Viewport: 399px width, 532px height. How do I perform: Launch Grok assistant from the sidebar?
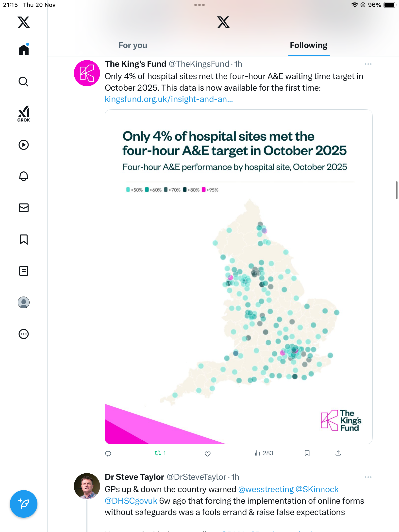click(x=24, y=114)
